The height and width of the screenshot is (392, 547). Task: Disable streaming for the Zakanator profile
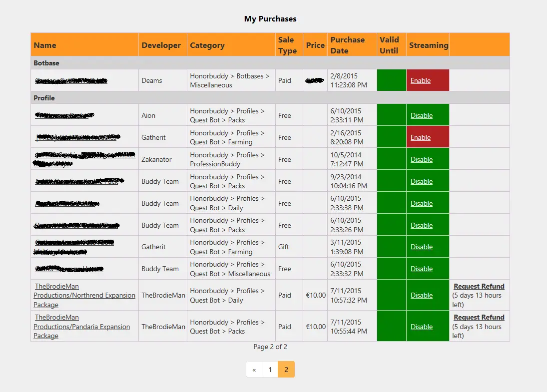click(422, 159)
